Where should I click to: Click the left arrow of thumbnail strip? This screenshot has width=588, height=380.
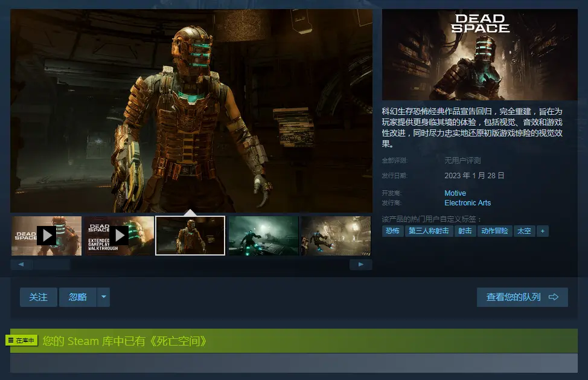(x=22, y=265)
